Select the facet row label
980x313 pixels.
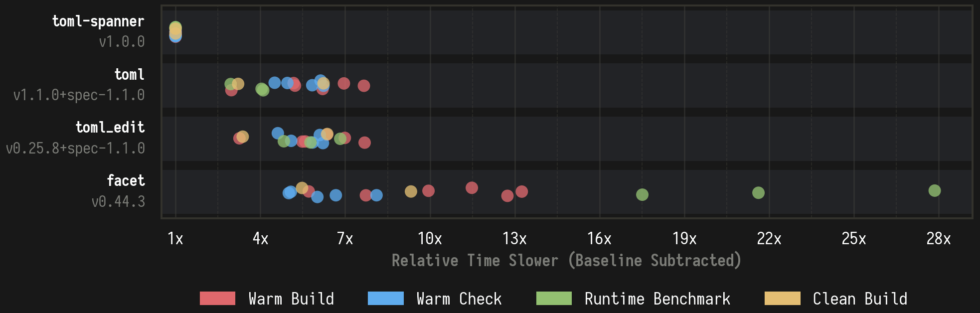click(x=126, y=181)
